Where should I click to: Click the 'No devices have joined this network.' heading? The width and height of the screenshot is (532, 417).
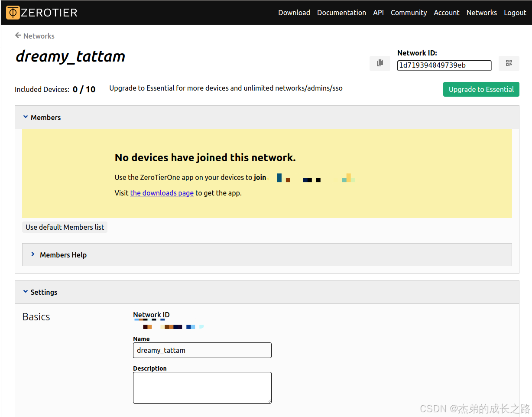pos(205,158)
